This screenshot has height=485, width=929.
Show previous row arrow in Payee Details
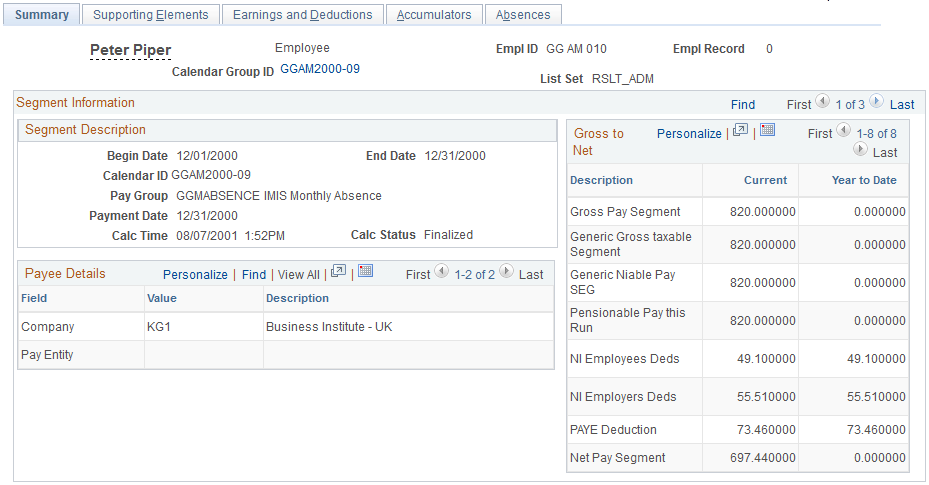pos(441,271)
